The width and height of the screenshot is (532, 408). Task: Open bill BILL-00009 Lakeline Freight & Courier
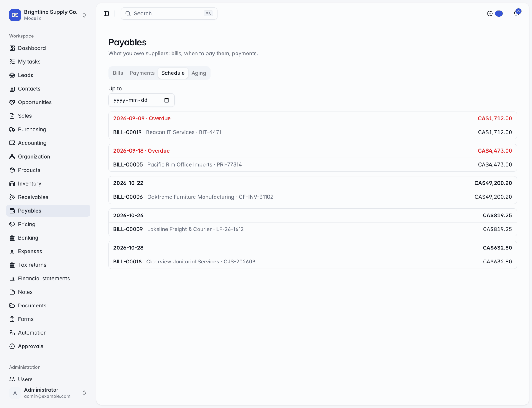[x=312, y=230]
